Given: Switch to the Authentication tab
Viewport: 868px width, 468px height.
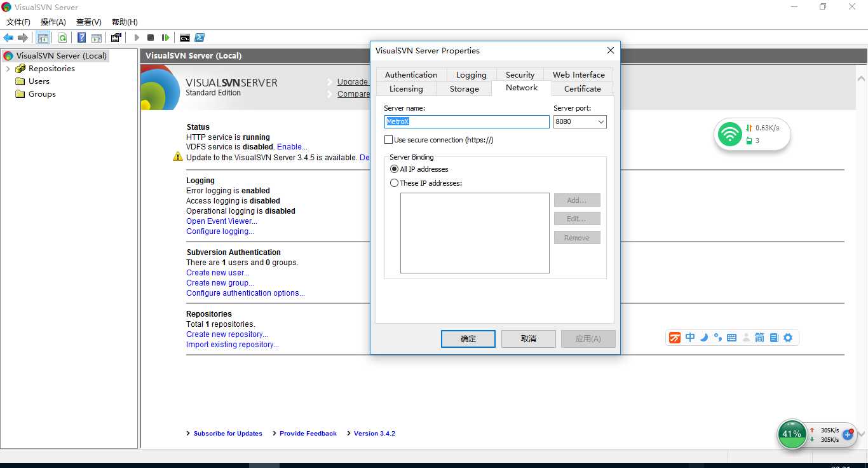Looking at the screenshot, I should pyautogui.click(x=411, y=74).
